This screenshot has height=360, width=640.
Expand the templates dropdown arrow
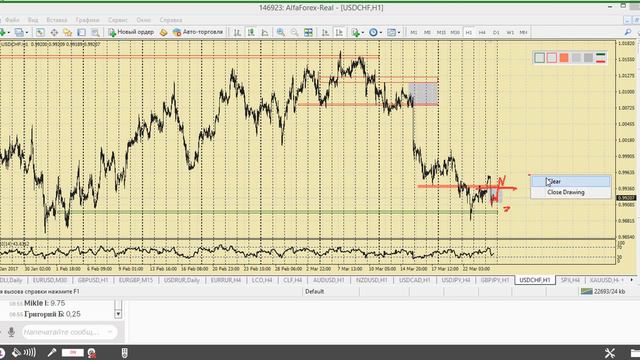coord(399,32)
